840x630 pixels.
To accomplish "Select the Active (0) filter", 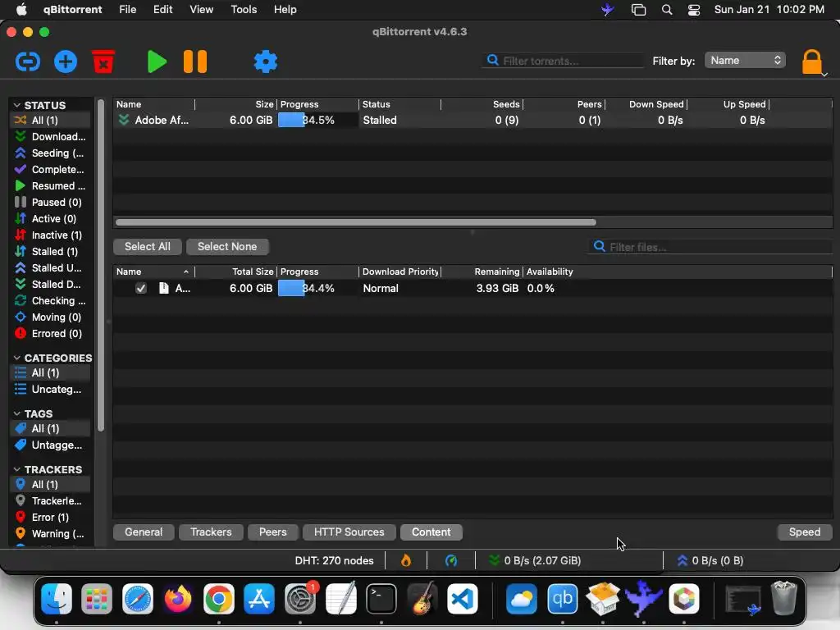I will pos(50,218).
